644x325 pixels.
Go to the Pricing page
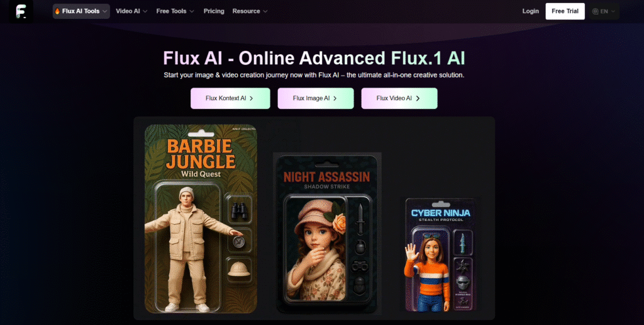[x=214, y=11]
